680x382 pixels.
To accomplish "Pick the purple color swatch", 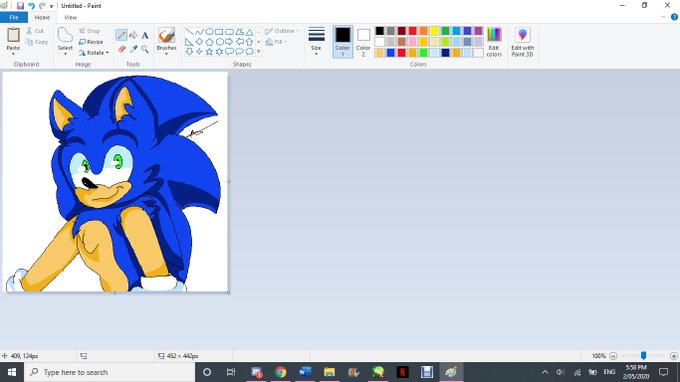I will pyautogui.click(x=478, y=31).
